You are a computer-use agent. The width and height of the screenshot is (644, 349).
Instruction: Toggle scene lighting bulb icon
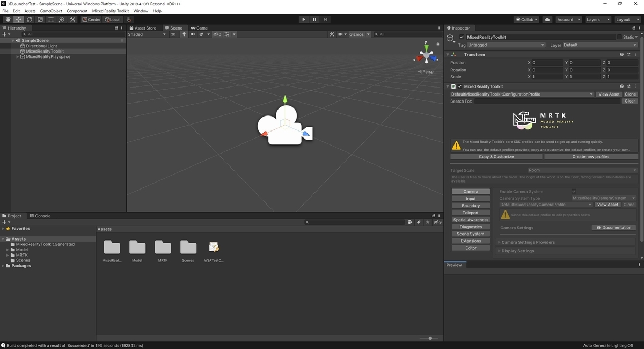click(184, 34)
